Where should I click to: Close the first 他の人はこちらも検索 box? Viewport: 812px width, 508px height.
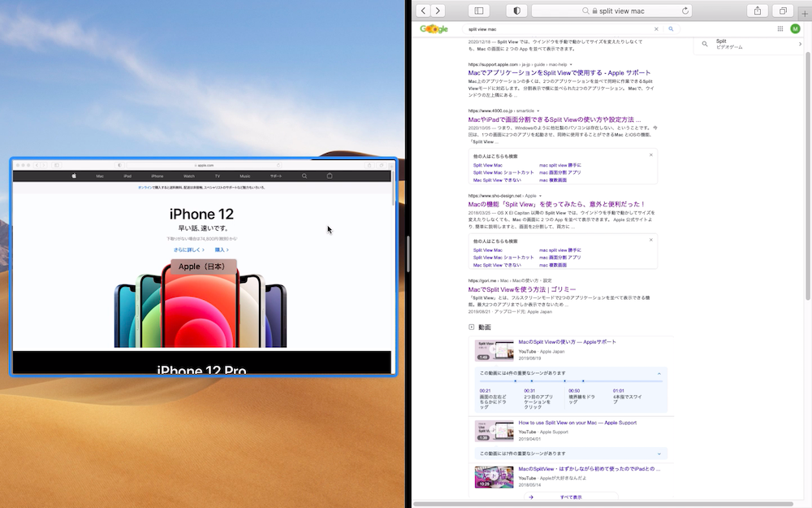pos(651,155)
